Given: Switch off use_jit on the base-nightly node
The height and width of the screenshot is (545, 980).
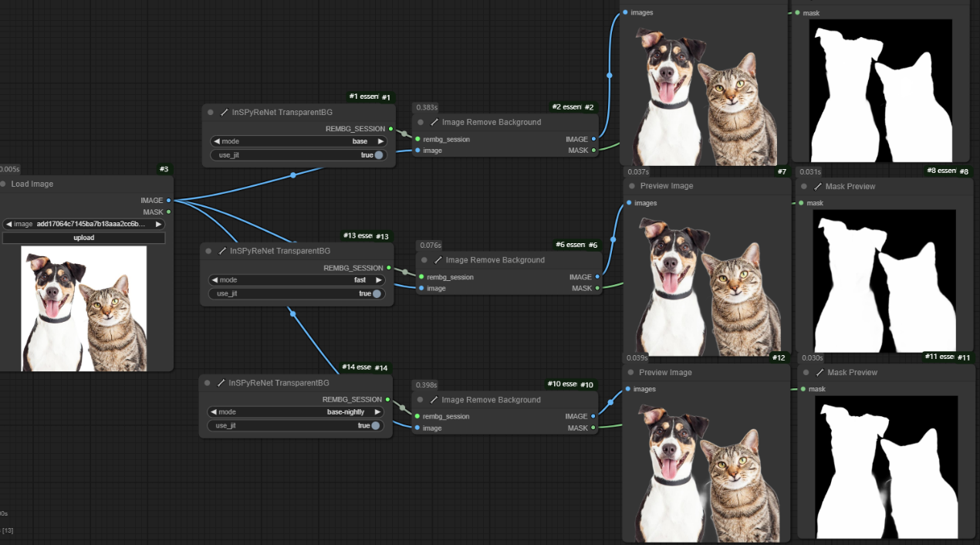Looking at the screenshot, I should tap(375, 425).
